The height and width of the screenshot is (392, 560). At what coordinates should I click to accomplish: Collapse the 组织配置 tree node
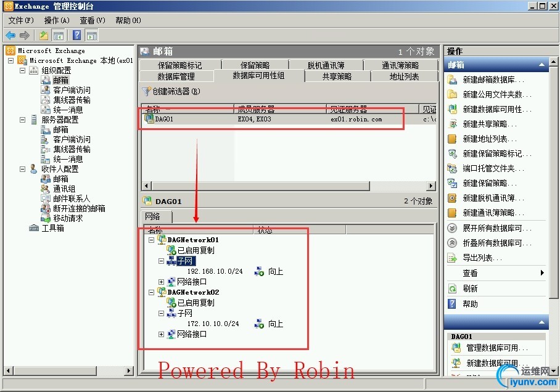point(22,71)
